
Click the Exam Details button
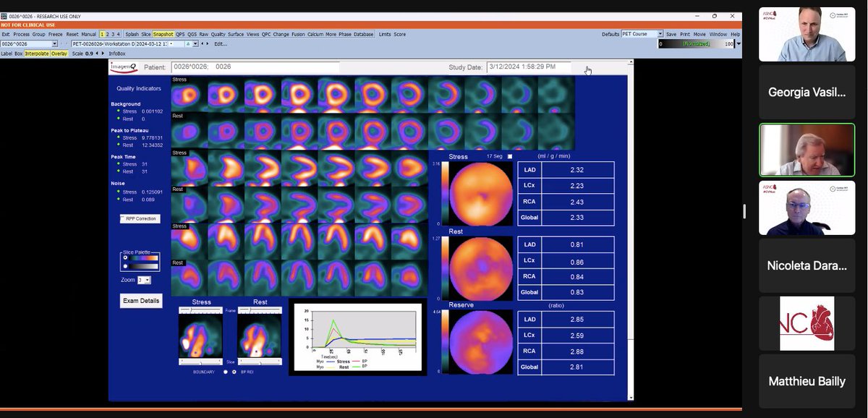[x=140, y=300]
